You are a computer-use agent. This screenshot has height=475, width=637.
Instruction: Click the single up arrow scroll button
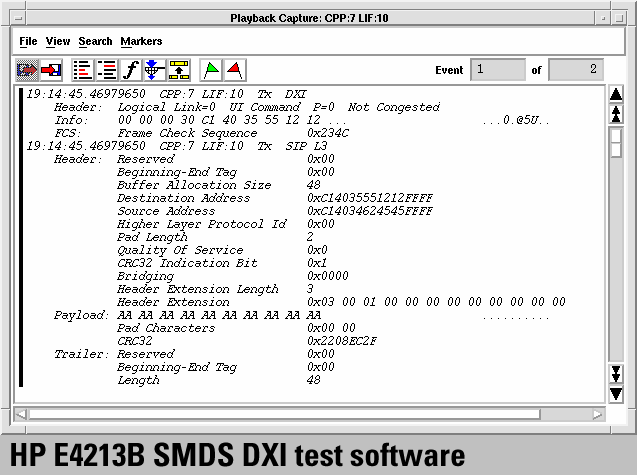616,94
